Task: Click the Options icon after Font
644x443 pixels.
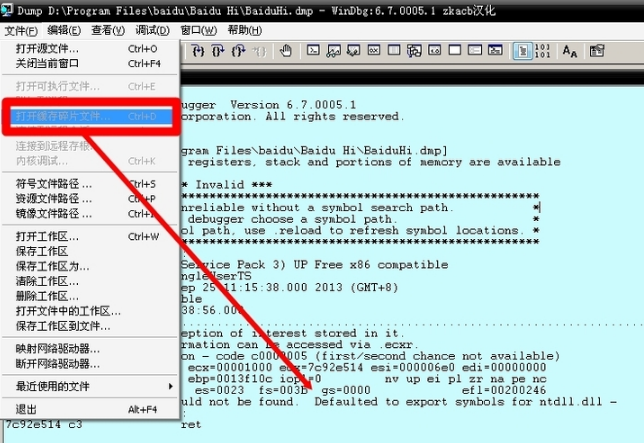Action: coord(595,50)
